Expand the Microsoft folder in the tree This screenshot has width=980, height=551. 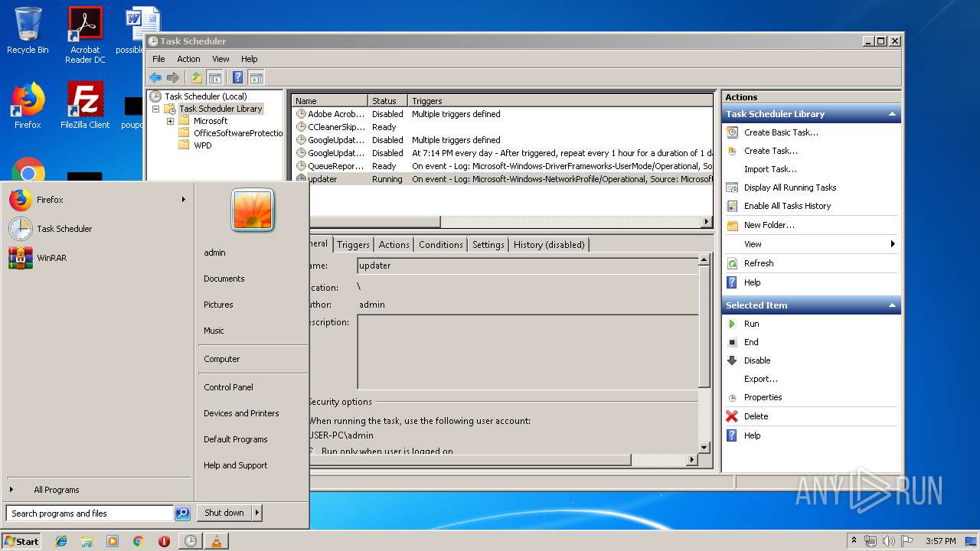(x=170, y=121)
